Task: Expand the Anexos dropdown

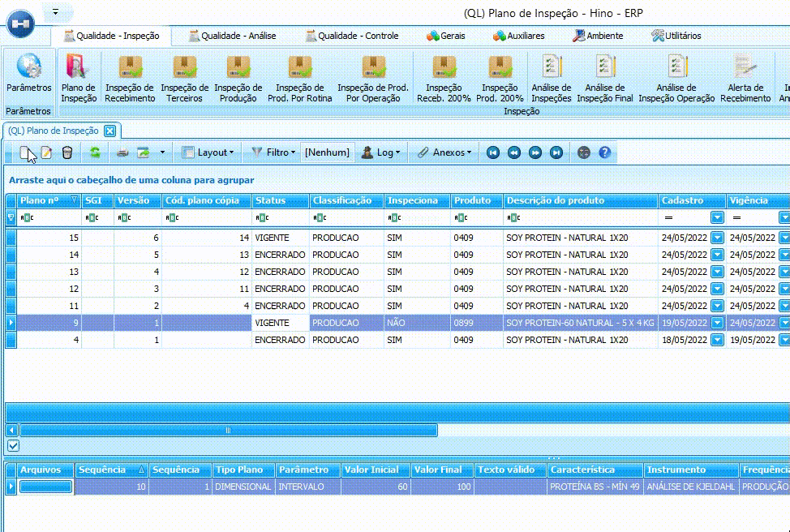Action: pos(444,152)
